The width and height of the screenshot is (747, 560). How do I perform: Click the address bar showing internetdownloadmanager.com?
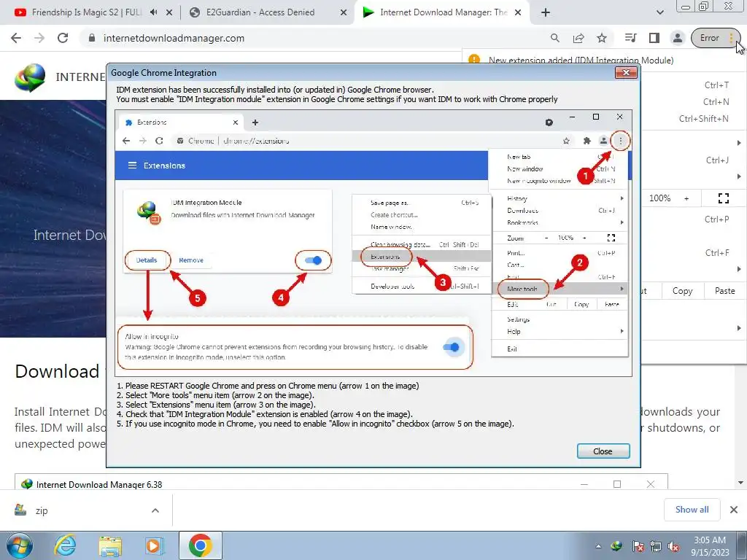pyautogui.click(x=314, y=38)
